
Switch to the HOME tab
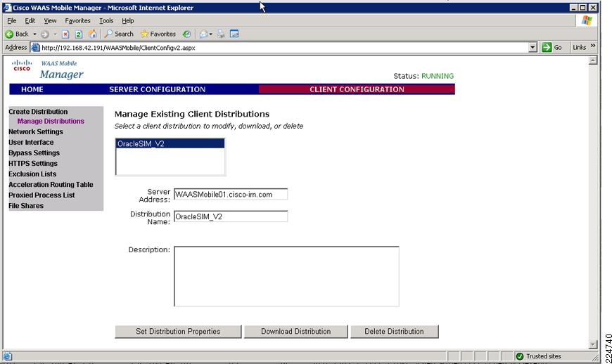pos(32,89)
